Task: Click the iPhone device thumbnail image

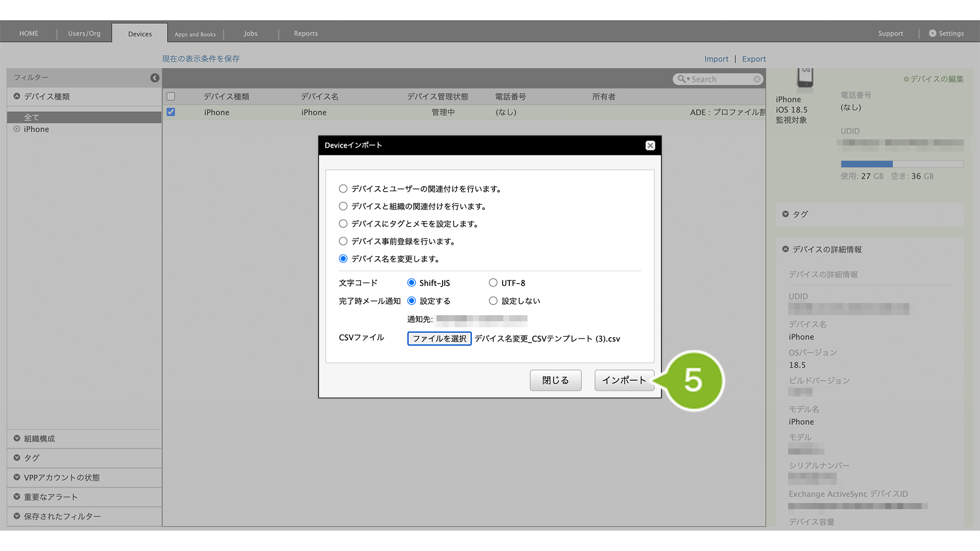Action: pyautogui.click(x=805, y=78)
